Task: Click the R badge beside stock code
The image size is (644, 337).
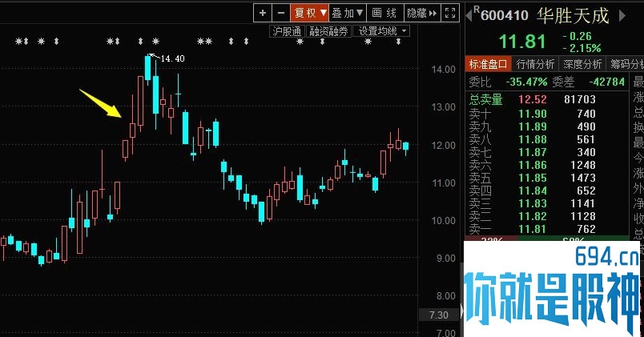Action: 477,9
